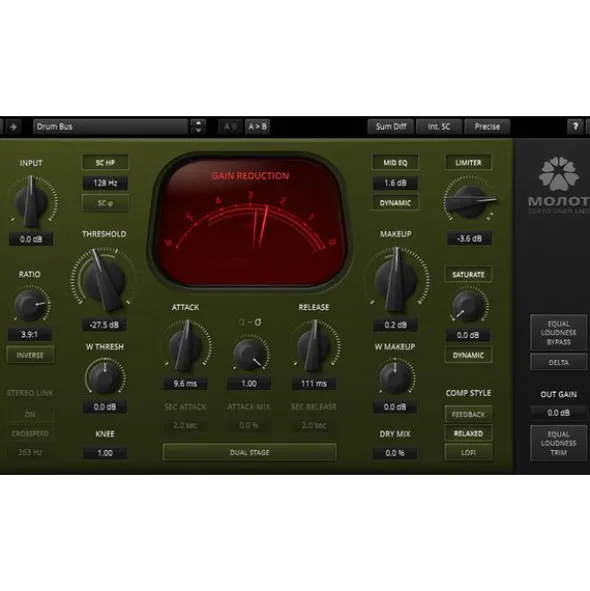This screenshot has width=590, height=591.
Task: Click the Gain Reduction meter display
Action: (x=250, y=222)
